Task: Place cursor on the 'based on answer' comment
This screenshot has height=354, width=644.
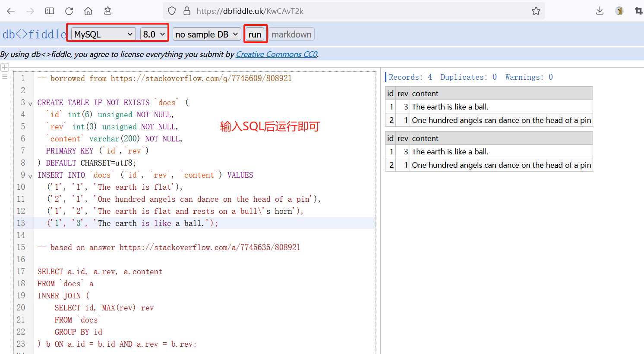Action: pyautogui.click(x=169, y=247)
